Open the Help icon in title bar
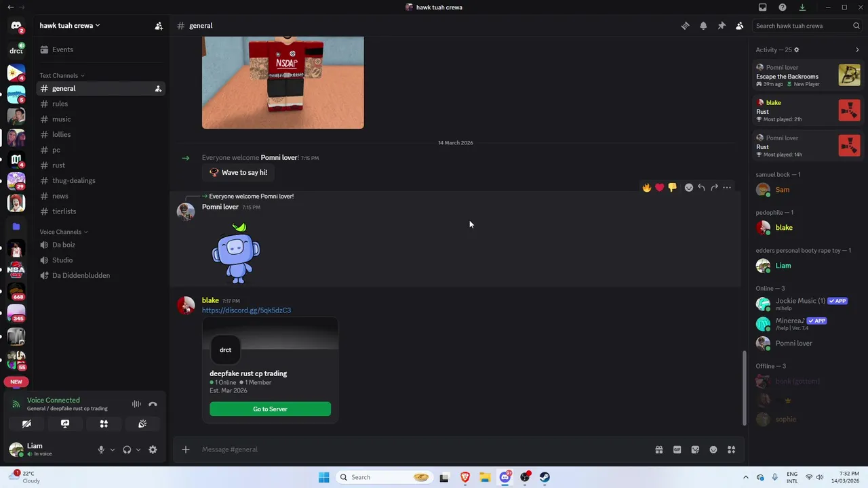The width and height of the screenshot is (868, 488). pyautogui.click(x=783, y=7)
